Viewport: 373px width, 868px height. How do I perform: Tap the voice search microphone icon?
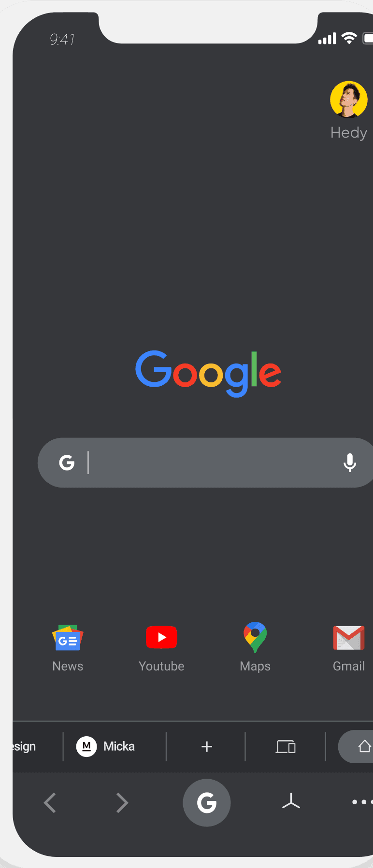click(350, 462)
